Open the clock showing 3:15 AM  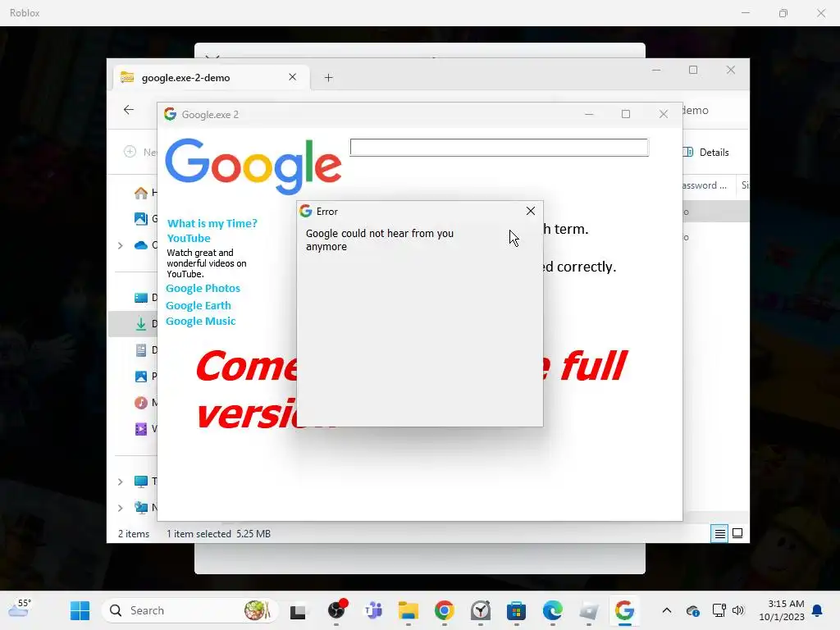point(782,610)
